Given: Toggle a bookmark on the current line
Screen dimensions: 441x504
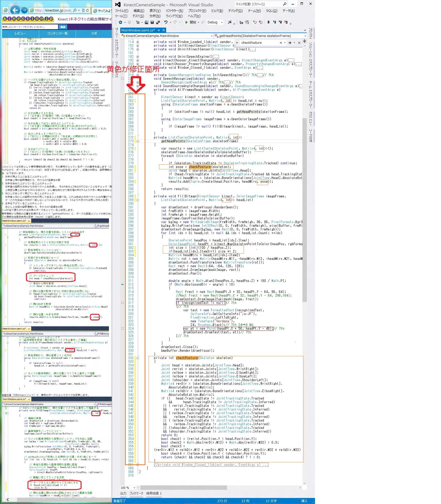Looking at the screenshot, I should (269, 22).
